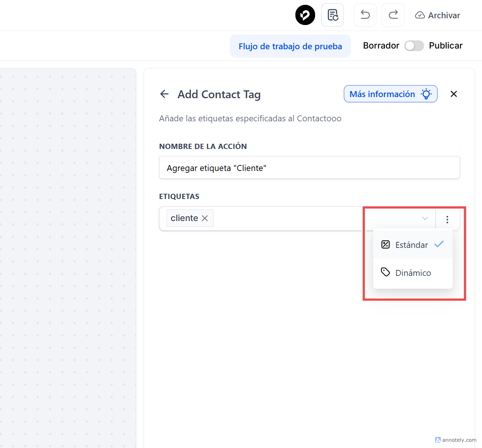This screenshot has height=448, width=482.
Task: Click the lightbulb icon in Más información
Action: (426, 94)
